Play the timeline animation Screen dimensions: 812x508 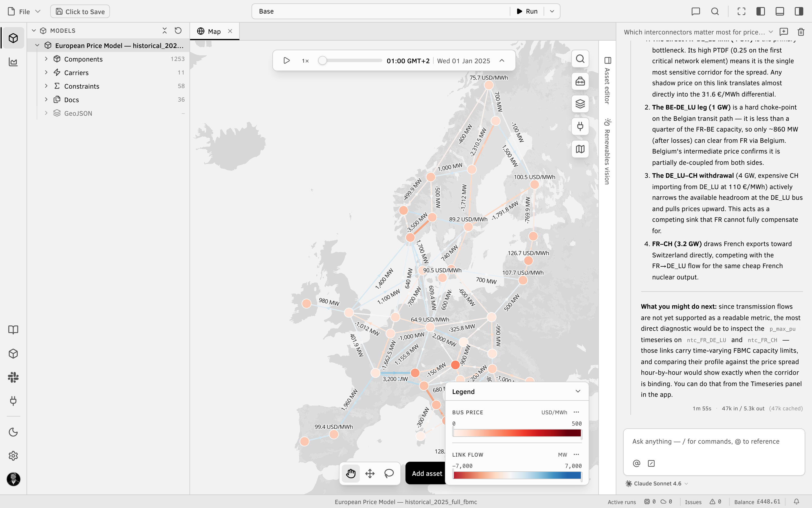click(286, 61)
